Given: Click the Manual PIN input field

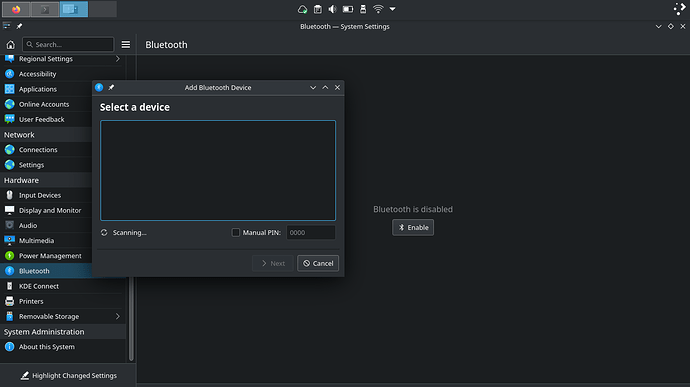Looking at the screenshot, I should [311, 232].
